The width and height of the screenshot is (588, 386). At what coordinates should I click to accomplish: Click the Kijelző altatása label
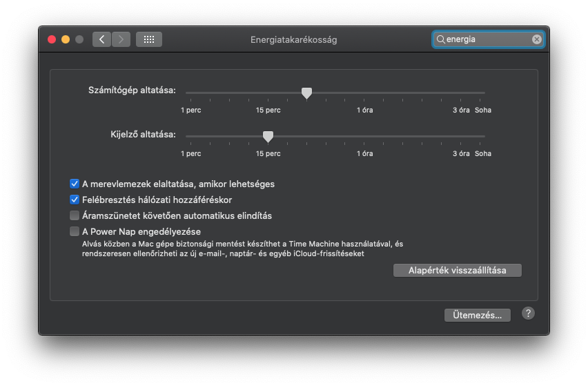click(143, 134)
